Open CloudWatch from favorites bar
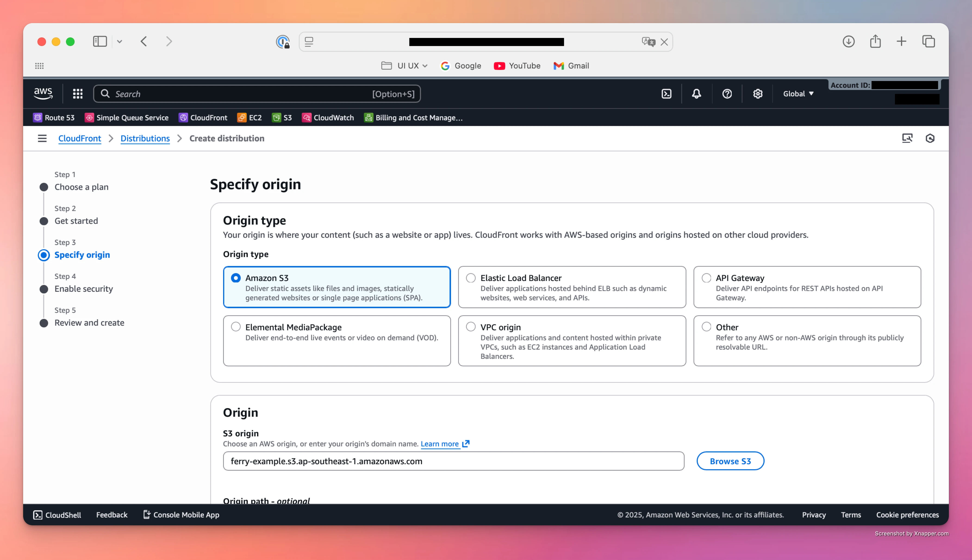This screenshot has width=972, height=560. click(328, 118)
